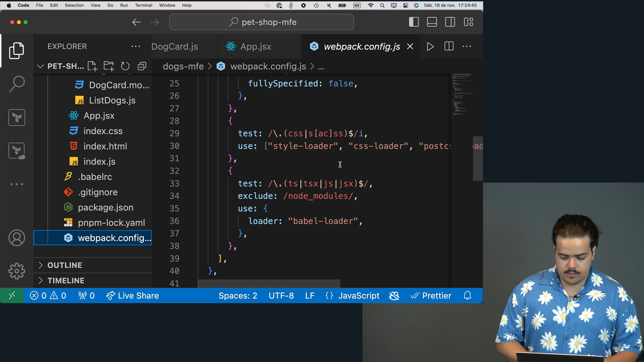Toggle secondary side bar visibility
The width and height of the screenshot is (644, 362).
(450, 22)
